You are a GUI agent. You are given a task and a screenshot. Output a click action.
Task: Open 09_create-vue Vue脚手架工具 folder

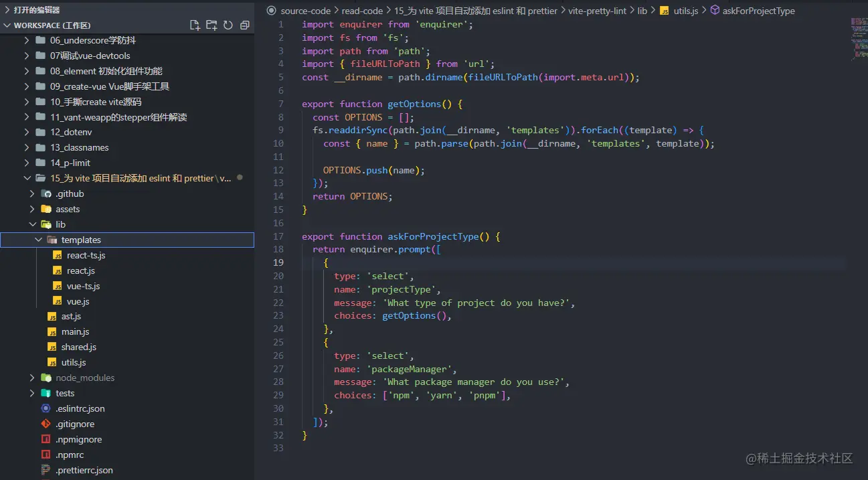click(x=110, y=86)
